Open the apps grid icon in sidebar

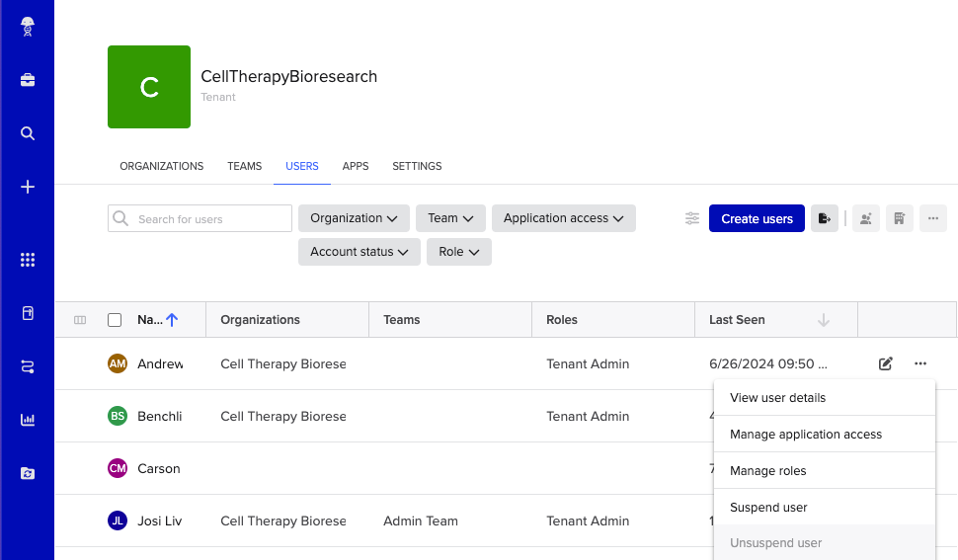click(28, 260)
